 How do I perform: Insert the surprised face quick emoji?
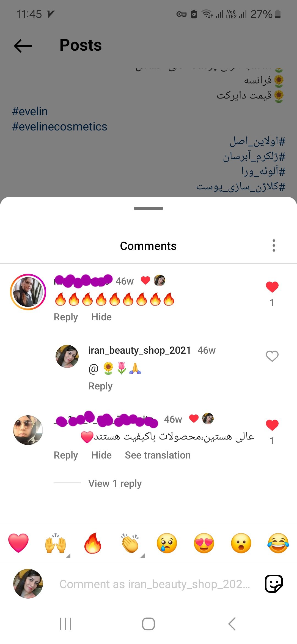(241, 543)
